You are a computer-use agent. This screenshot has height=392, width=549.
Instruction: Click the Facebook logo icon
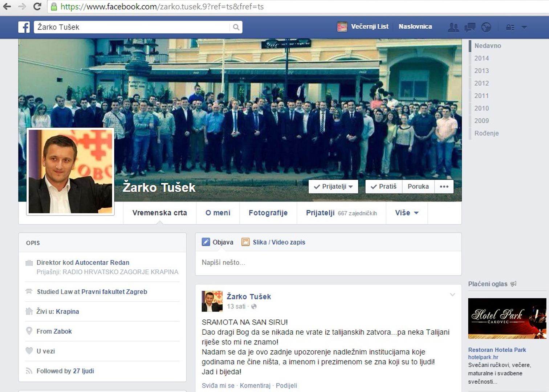24,27
